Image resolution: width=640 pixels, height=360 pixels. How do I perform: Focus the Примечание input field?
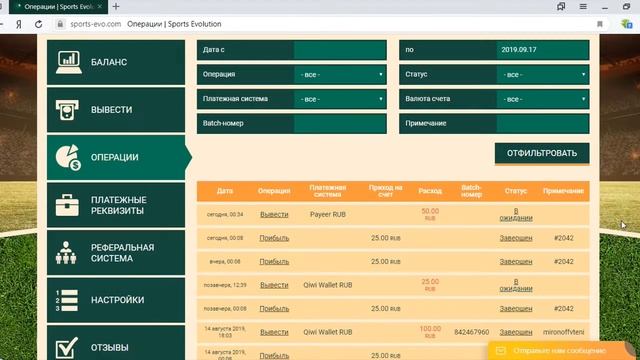pos(543,123)
